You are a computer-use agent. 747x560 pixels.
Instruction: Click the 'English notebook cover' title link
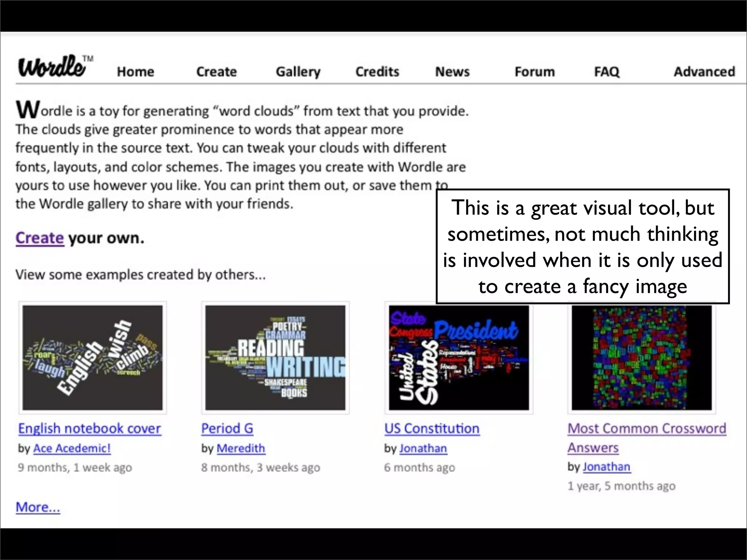tap(90, 429)
